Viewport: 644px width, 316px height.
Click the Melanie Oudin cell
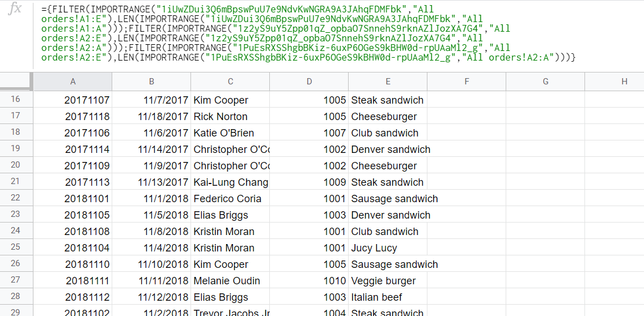pyautogui.click(x=230, y=280)
